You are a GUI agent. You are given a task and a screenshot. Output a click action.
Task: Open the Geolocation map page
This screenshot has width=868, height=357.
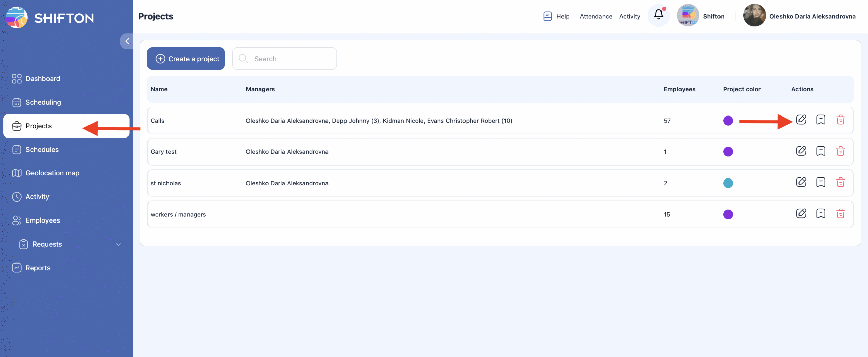coord(52,173)
